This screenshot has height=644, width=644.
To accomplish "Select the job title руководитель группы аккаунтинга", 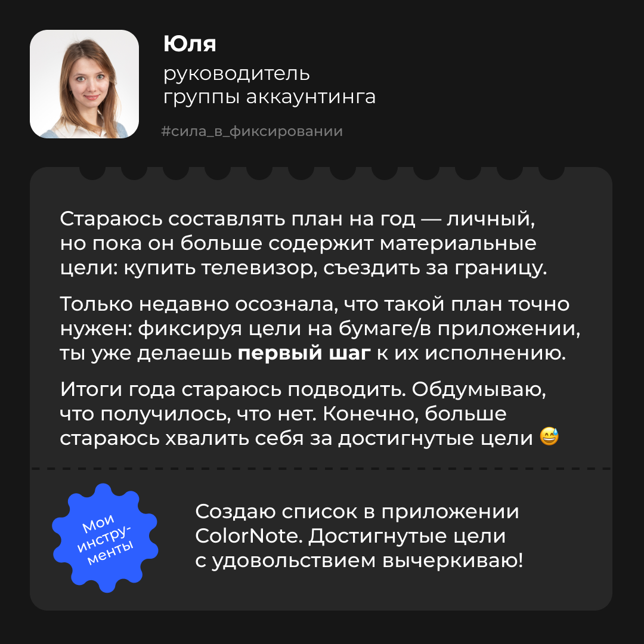I will coord(269,85).
